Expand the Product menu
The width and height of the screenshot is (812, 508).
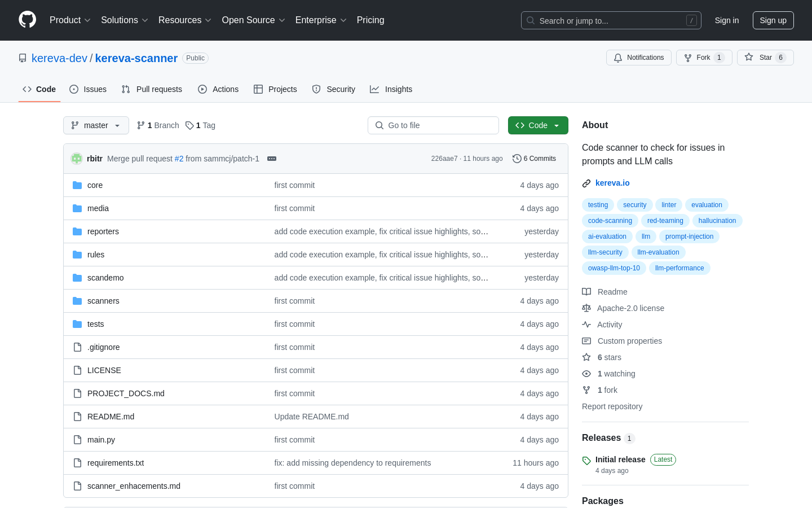coord(70,20)
